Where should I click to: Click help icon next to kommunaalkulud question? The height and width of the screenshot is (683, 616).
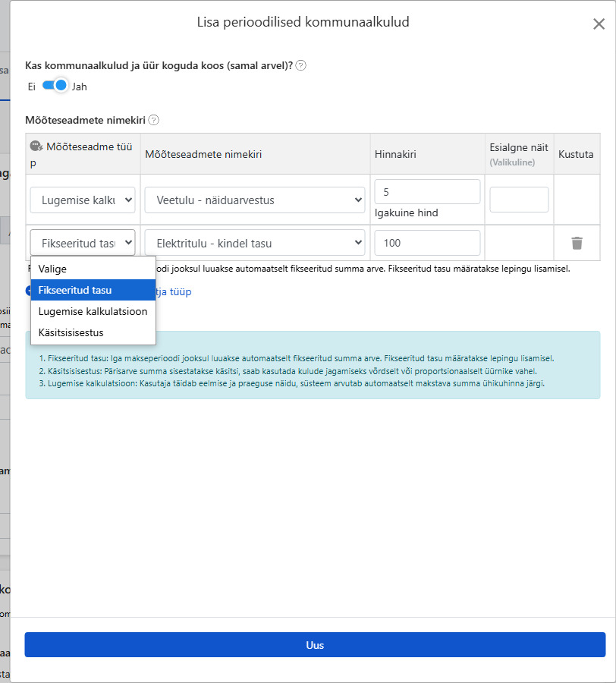click(x=300, y=65)
